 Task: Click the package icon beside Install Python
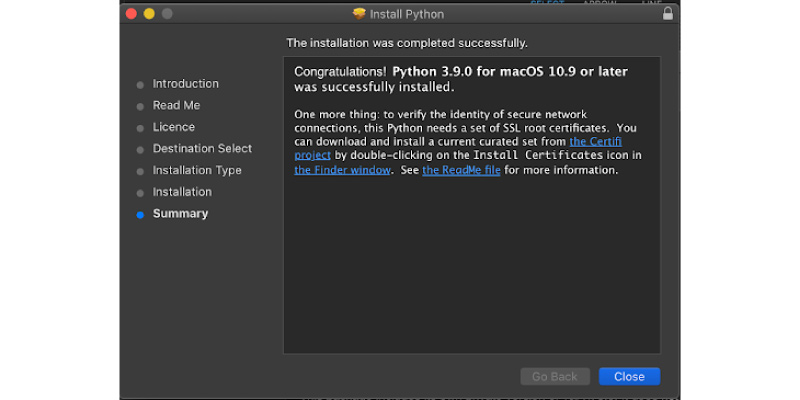click(359, 14)
